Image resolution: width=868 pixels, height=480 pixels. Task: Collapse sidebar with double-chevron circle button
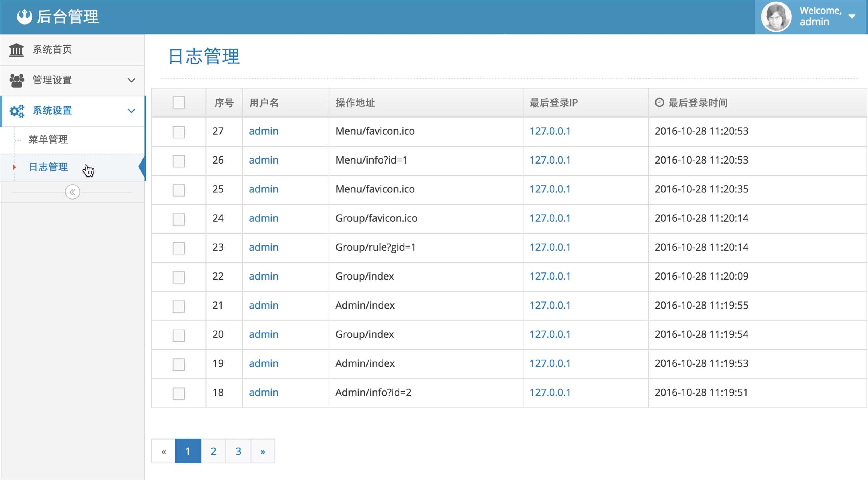(x=72, y=192)
